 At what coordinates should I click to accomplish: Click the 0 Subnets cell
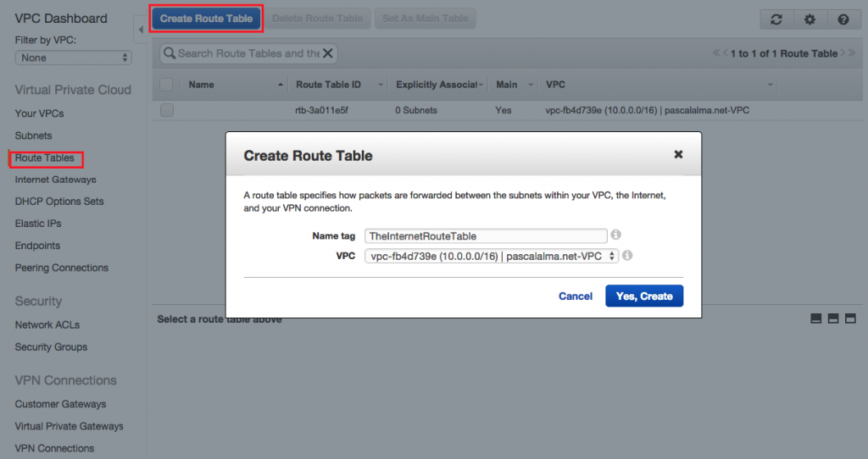click(415, 110)
